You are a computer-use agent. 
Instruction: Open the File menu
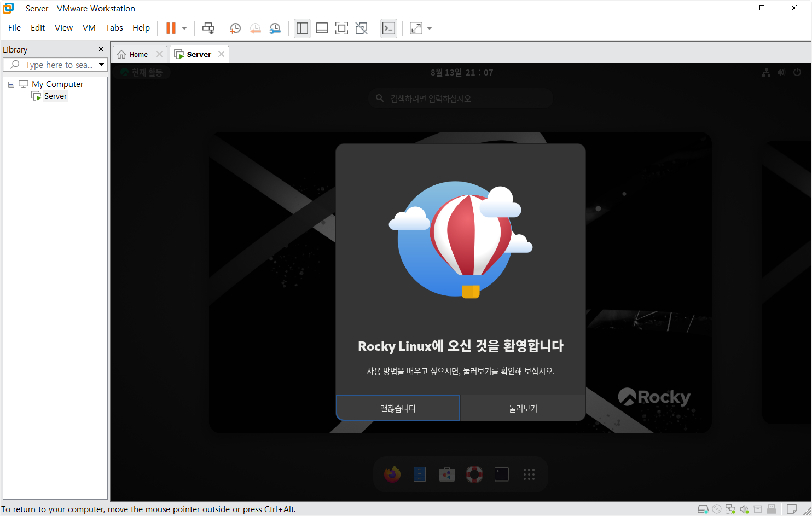click(14, 28)
